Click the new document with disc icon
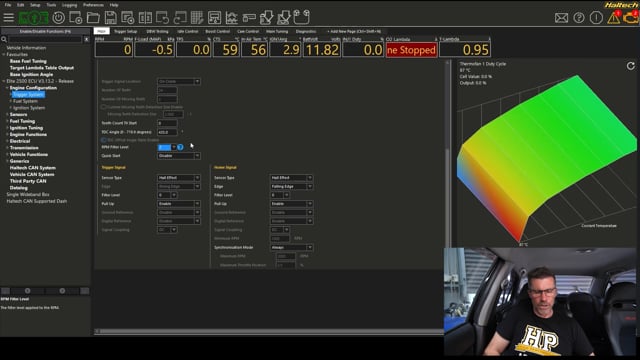The height and width of the screenshot is (360, 640). coord(76,18)
